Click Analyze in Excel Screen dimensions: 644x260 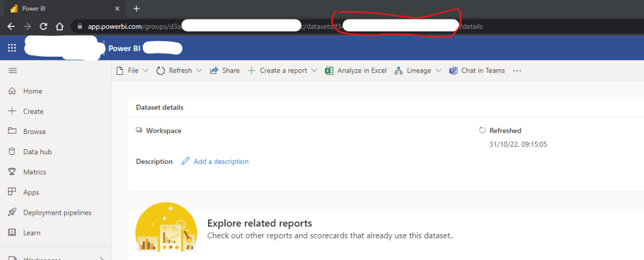[356, 71]
